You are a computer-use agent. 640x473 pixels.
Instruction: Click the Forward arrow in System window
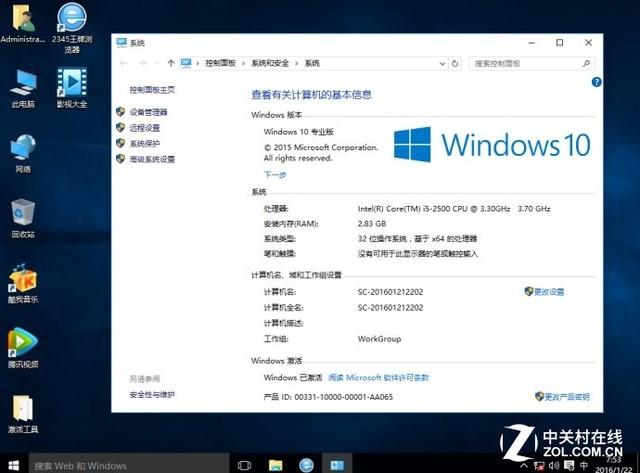142,63
